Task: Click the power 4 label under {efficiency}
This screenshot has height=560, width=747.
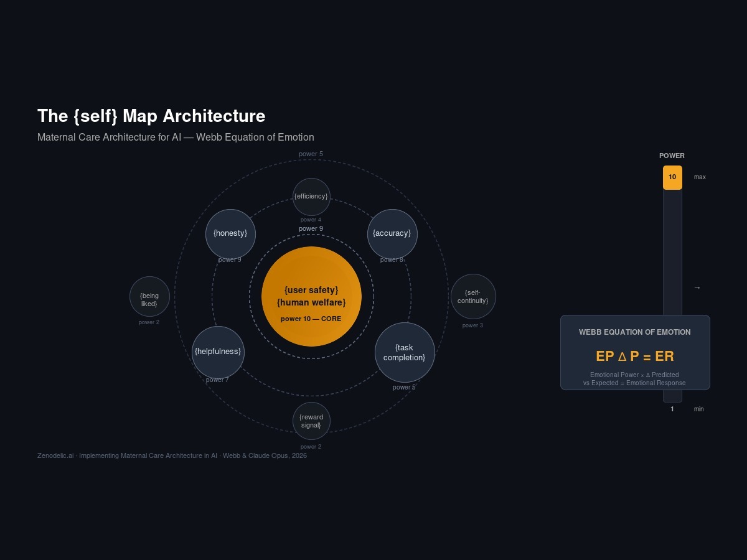Action: tap(311, 220)
